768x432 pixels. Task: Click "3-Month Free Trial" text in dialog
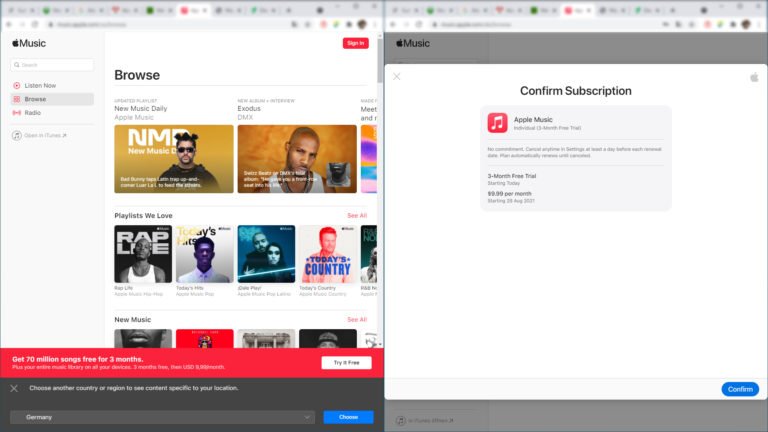[x=512, y=176]
